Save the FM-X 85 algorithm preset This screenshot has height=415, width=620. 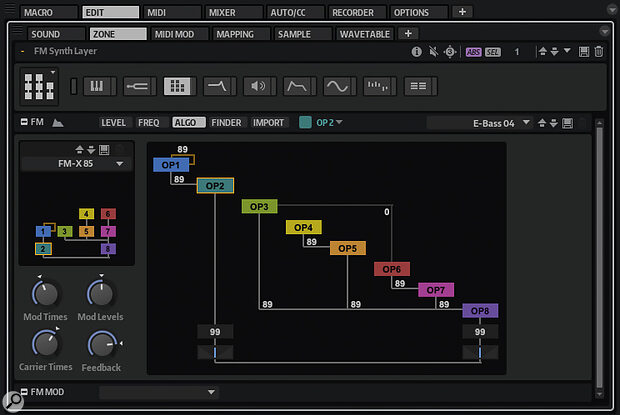(x=104, y=150)
